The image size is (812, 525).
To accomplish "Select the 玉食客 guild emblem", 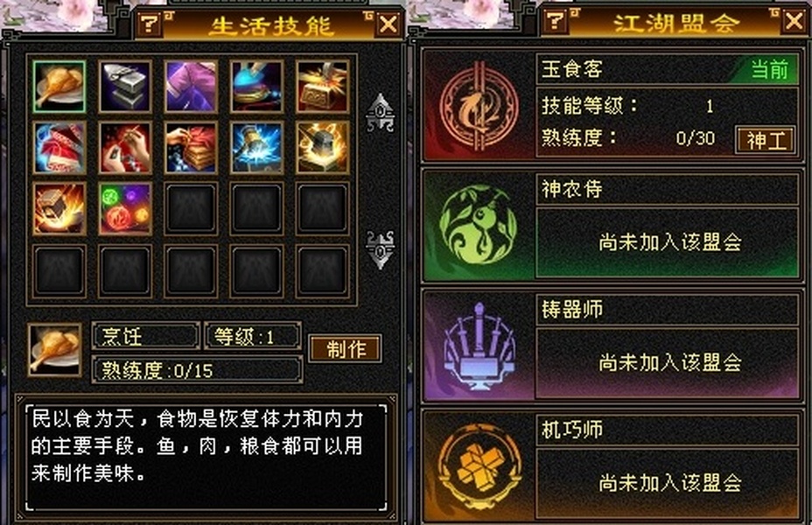I will 479,107.
